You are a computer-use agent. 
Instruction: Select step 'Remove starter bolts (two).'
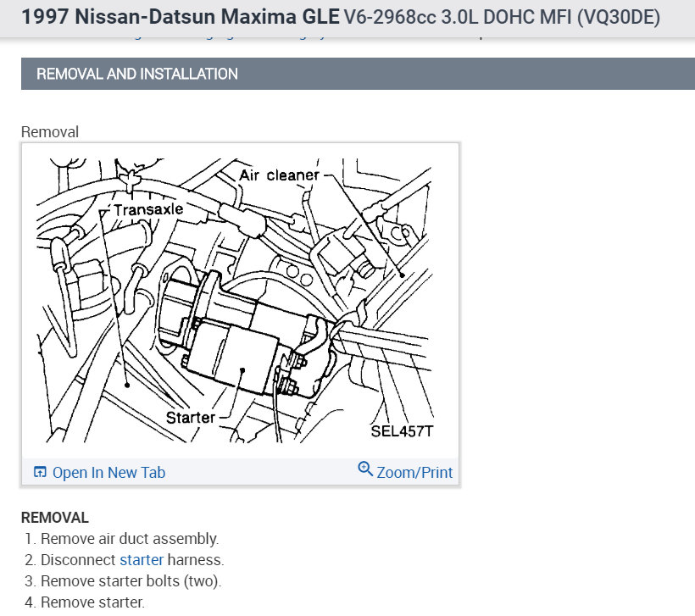[131, 581]
